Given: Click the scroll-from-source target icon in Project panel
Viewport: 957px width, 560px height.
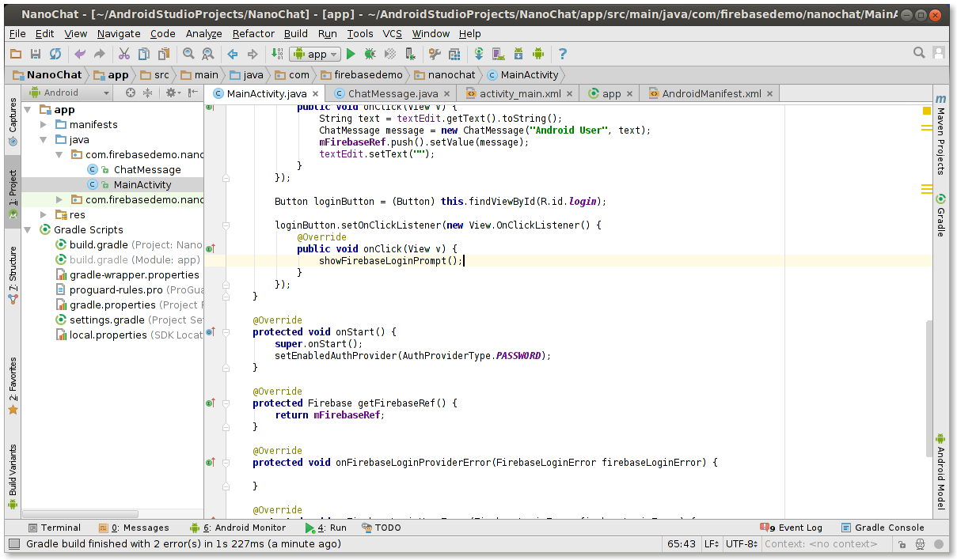Looking at the screenshot, I should pos(131,93).
